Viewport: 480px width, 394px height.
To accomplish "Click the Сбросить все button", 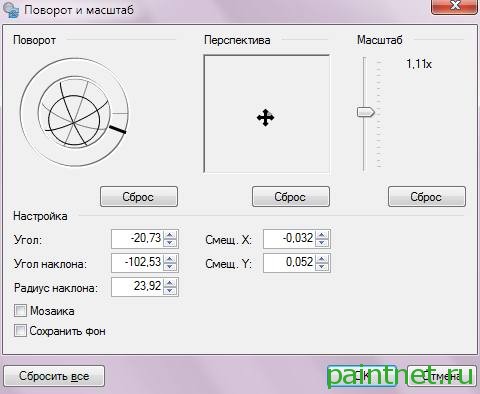I will [54, 376].
